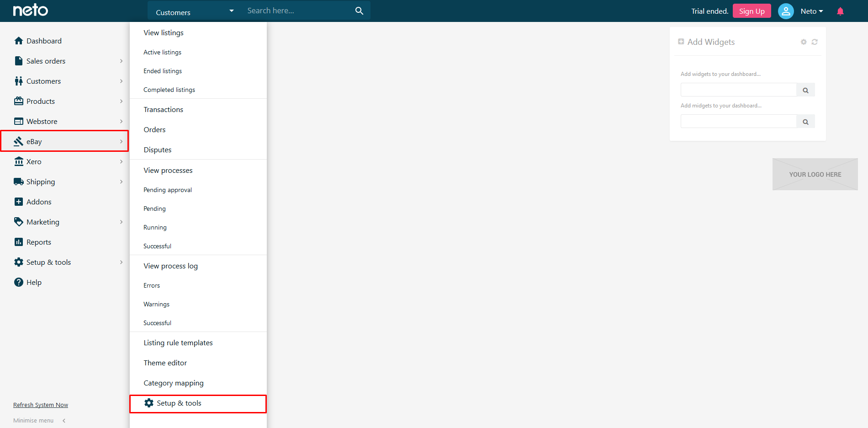Image resolution: width=868 pixels, height=428 pixels.
Task: Search widgets with first magnifier button
Action: point(806,90)
